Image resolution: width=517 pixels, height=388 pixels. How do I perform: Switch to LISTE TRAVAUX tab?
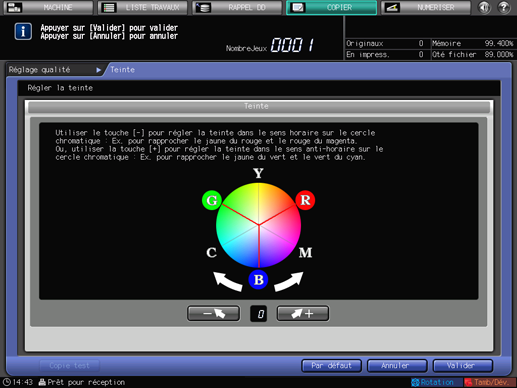(x=143, y=7)
